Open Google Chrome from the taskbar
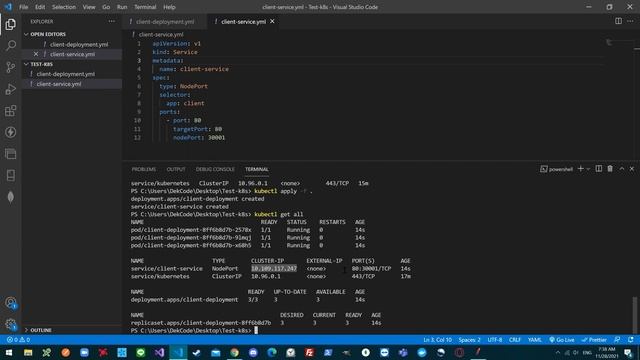The height and width of the screenshot is (360, 640). [234, 352]
